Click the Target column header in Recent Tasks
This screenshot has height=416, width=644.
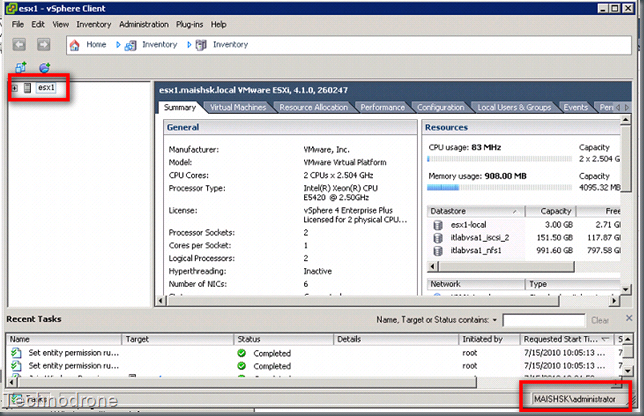pyautogui.click(x=178, y=339)
